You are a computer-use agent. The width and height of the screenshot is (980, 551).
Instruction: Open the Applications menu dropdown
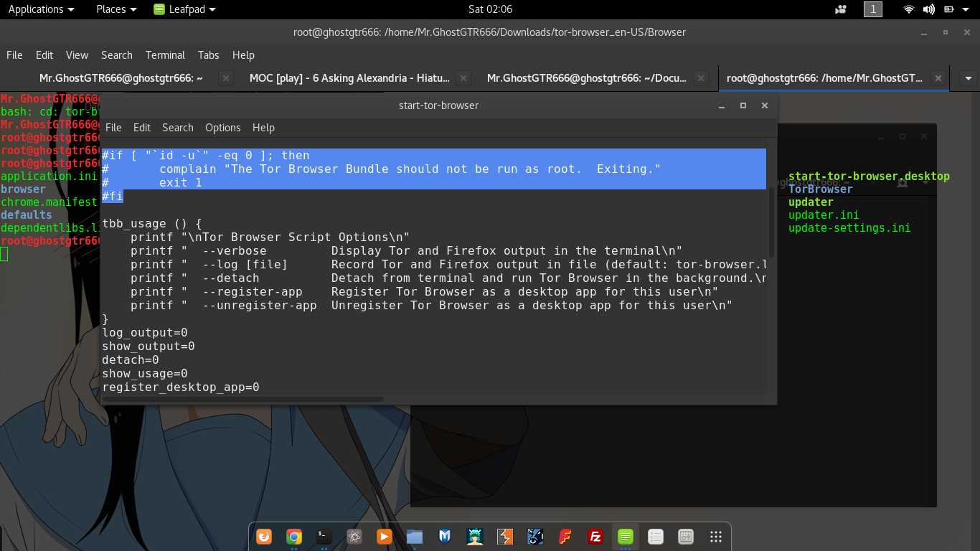[x=41, y=9]
